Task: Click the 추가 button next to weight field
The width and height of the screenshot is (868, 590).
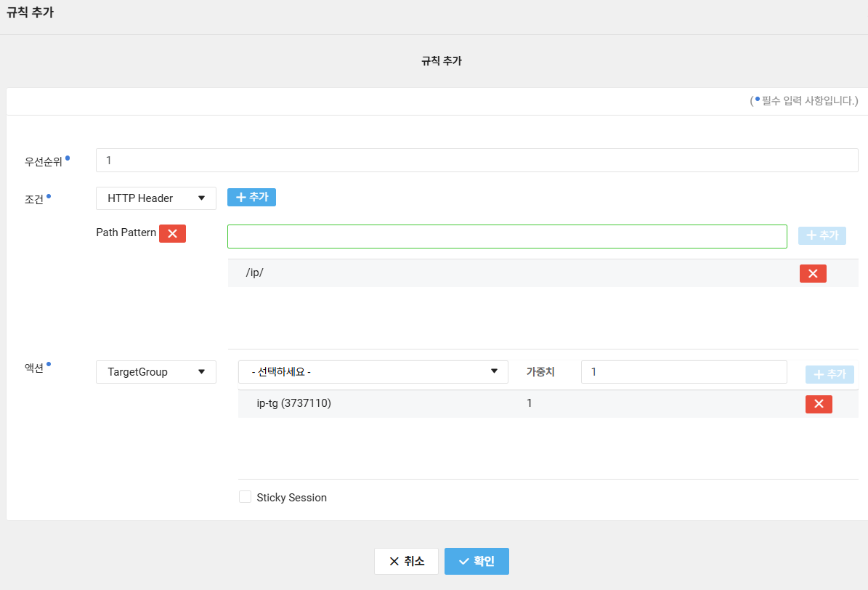Action: point(830,374)
